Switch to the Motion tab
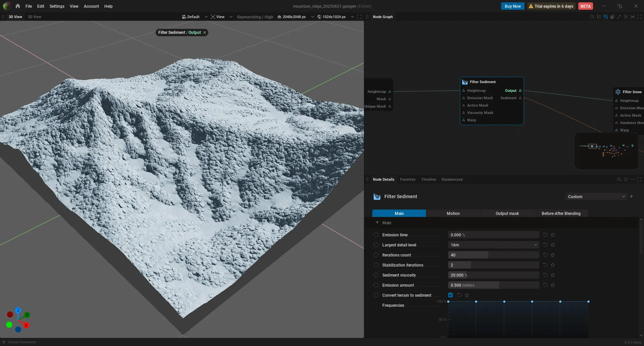Image resolution: width=644 pixels, height=346 pixels. click(453, 213)
